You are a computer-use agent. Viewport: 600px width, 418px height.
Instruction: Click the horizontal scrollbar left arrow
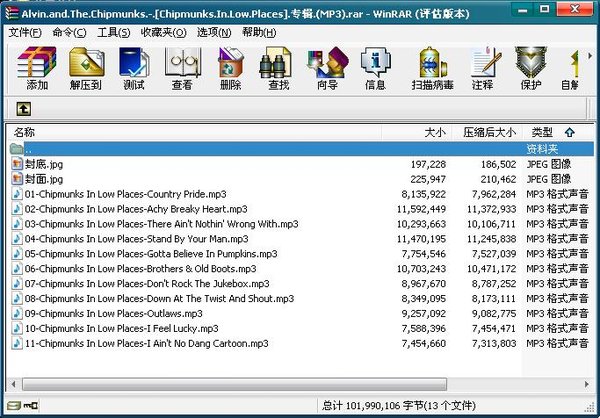click(14, 384)
